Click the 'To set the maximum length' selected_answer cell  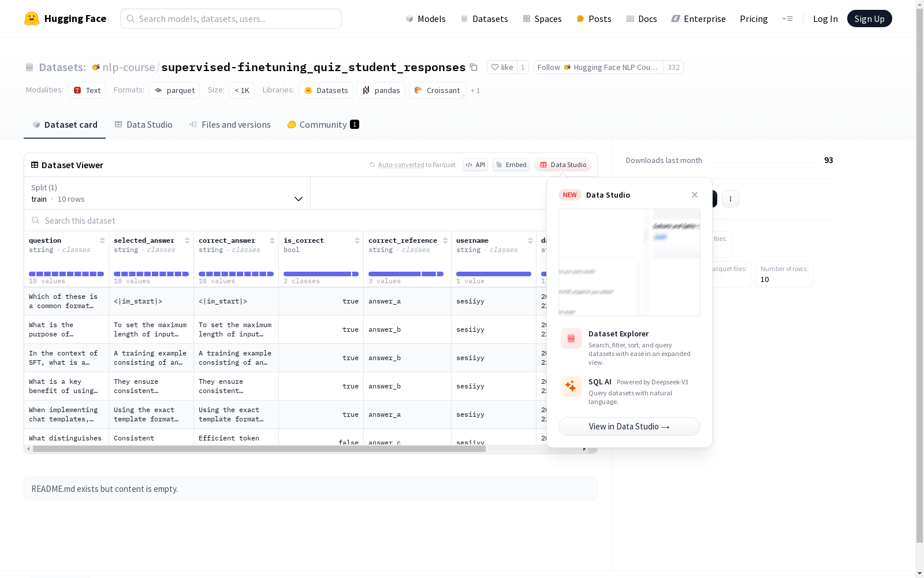pyautogui.click(x=151, y=329)
